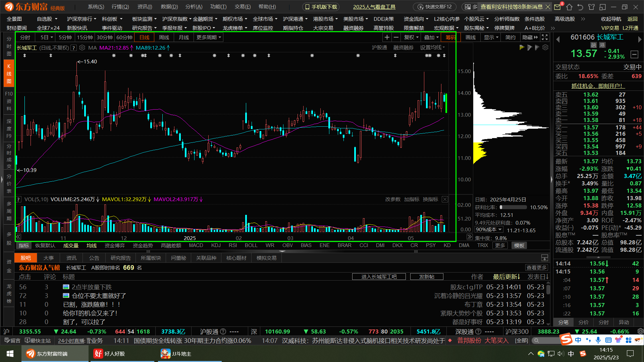Open 研究报告 tab in bottom panel

[120, 258]
